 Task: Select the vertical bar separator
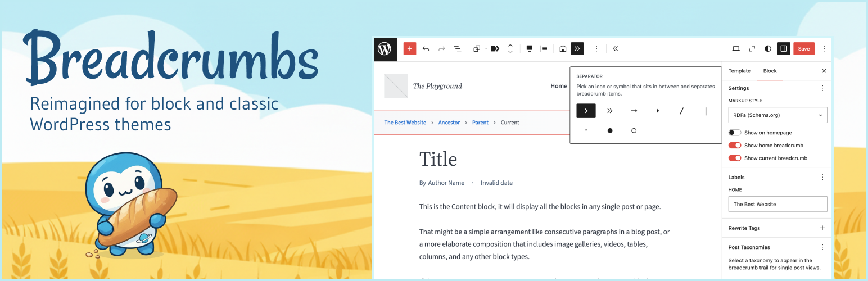pyautogui.click(x=706, y=111)
